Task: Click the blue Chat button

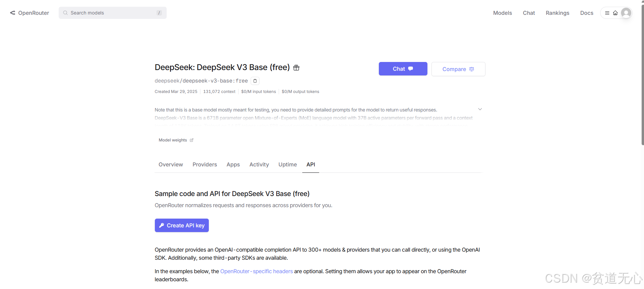Action: (x=403, y=69)
